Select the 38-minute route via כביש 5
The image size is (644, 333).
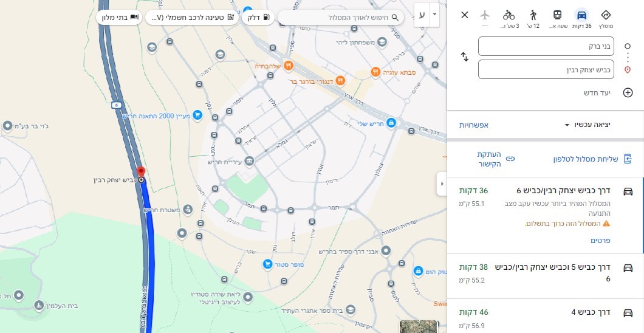[x=546, y=276]
